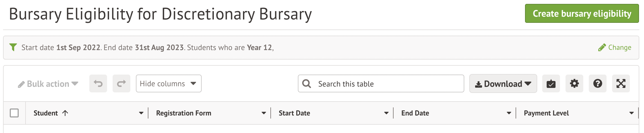The width and height of the screenshot is (644, 133).
Task: Open the Hide columns dropdown
Action: click(x=168, y=83)
